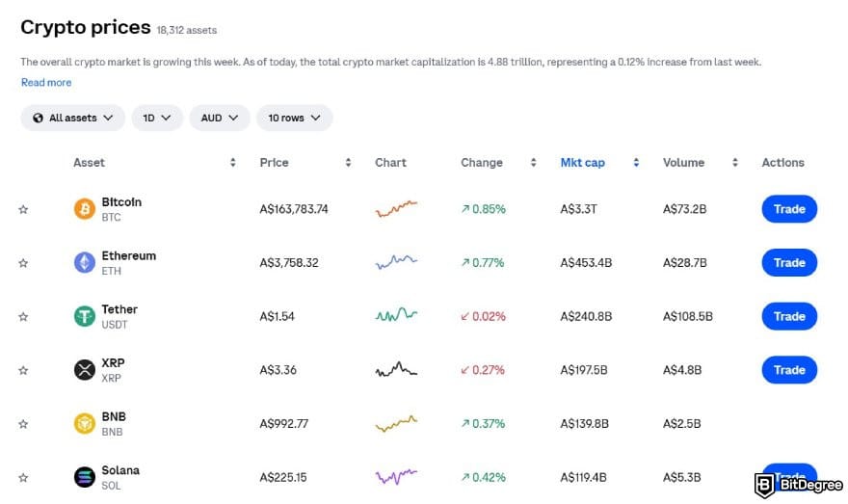Sort by Price using its sort arrows
The height and width of the screenshot is (504, 848).
(x=348, y=162)
